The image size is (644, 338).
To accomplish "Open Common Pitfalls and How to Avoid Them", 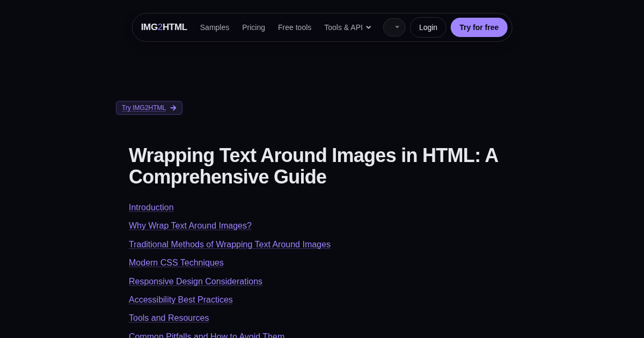I will point(207,335).
